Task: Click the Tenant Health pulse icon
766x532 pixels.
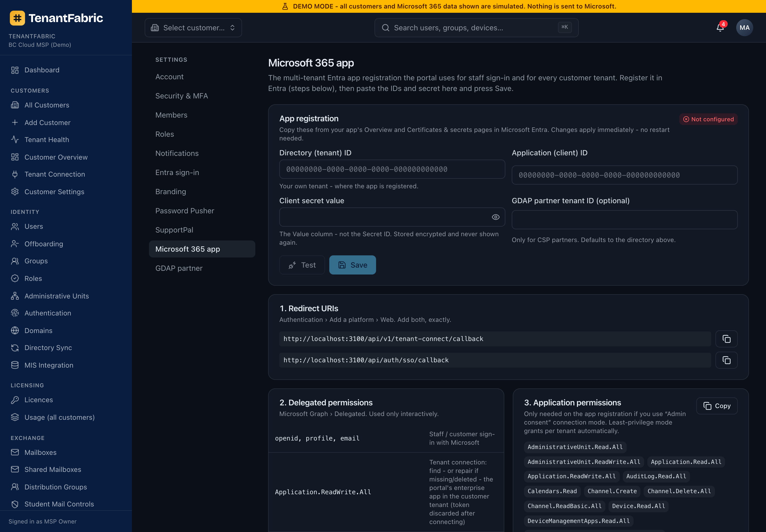Action: 15,139
